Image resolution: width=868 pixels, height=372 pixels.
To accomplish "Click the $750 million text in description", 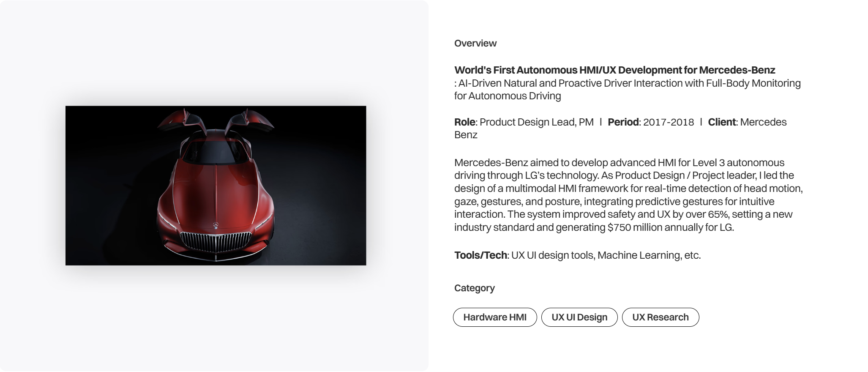I will point(634,227).
